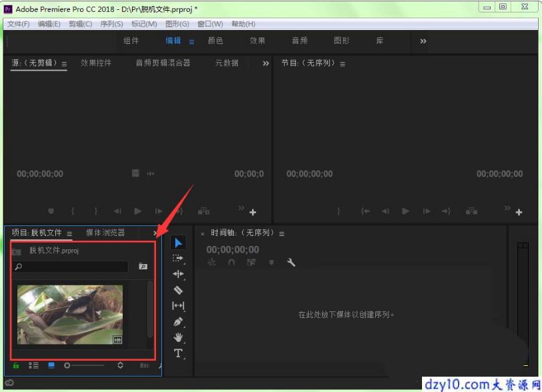Select the Pen tool
The width and height of the screenshot is (542, 392).
click(x=178, y=322)
